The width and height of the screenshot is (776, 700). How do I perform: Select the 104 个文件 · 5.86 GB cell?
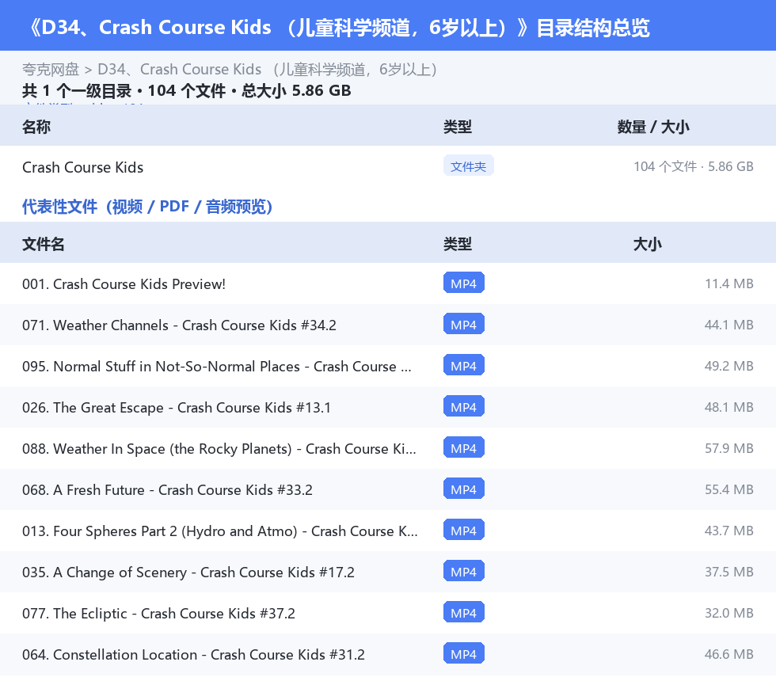click(x=694, y=167)
